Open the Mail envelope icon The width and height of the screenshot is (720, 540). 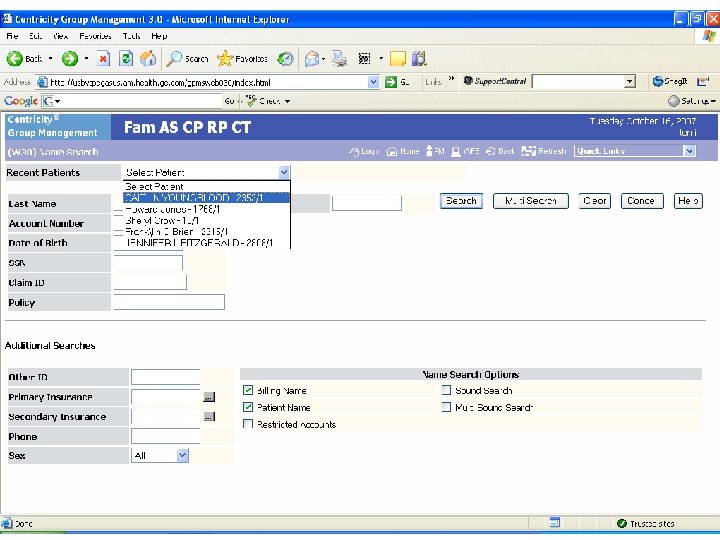tap(312, 59)
